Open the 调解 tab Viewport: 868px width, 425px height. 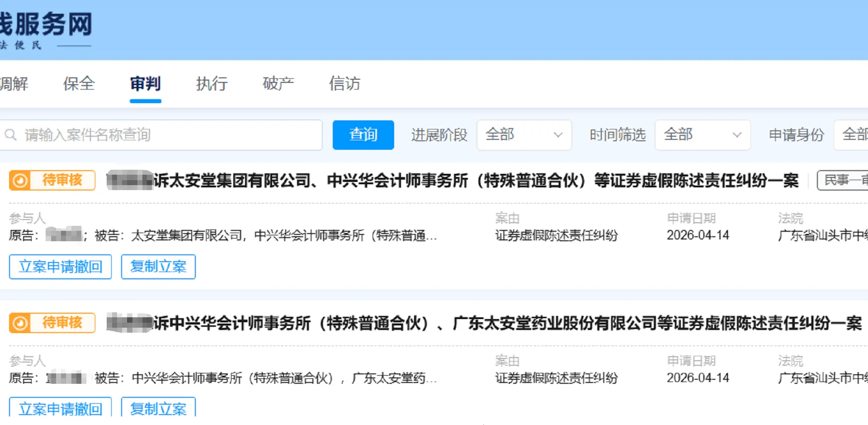click(x=14, y=84)
